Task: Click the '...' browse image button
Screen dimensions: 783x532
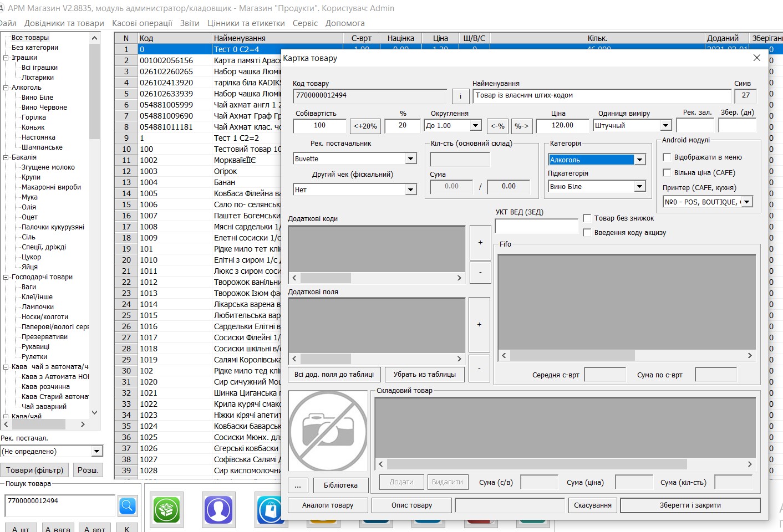Action: pyautogui.click(x=298, y=485)
